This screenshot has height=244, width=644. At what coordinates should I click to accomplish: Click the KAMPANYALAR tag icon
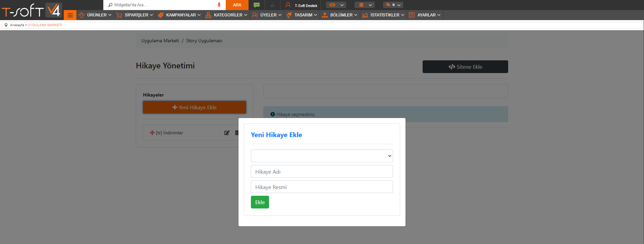(x=161, y=15)
